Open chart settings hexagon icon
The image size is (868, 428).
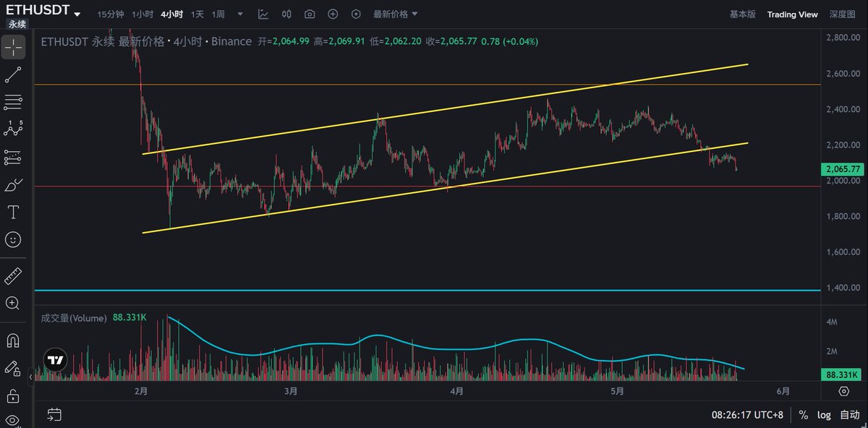356,14
